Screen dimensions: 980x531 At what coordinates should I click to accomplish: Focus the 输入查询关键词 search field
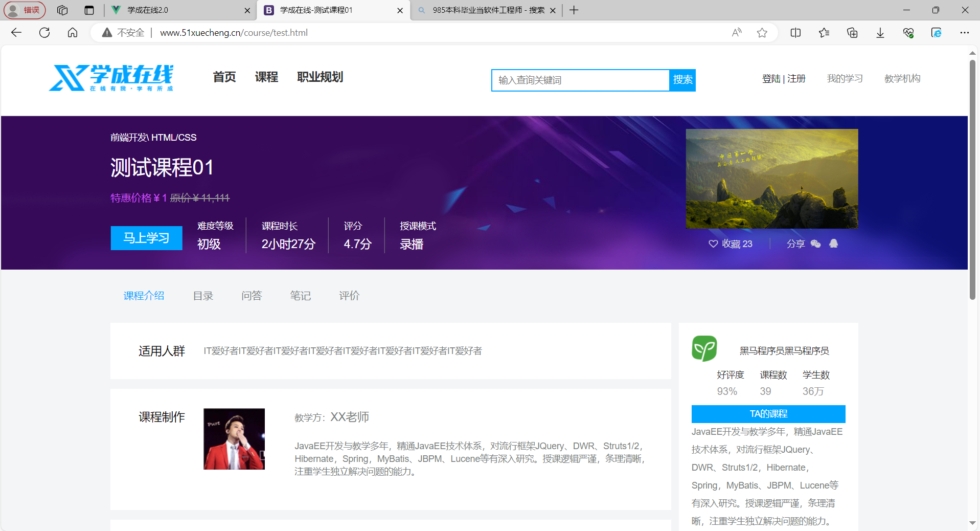tap(581, 80)
